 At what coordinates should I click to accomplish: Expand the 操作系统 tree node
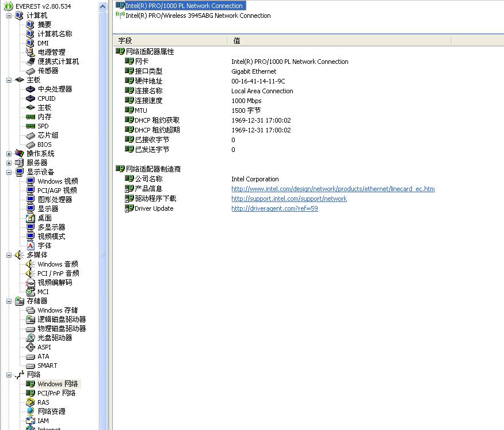pos(9,154)
